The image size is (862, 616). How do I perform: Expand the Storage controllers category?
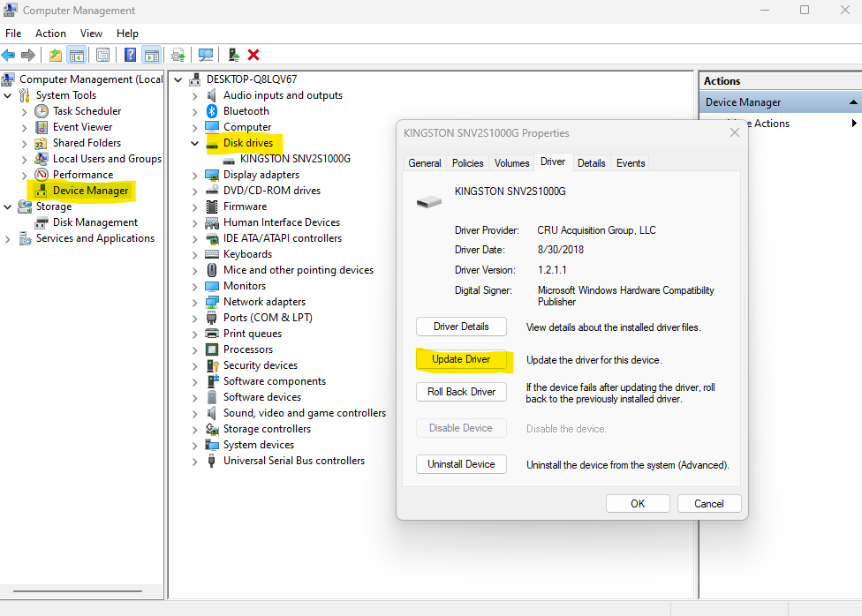coord(194,430)
